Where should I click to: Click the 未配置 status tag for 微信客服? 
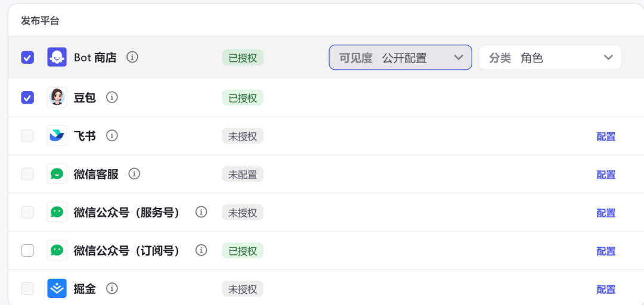tap(242, 175)
